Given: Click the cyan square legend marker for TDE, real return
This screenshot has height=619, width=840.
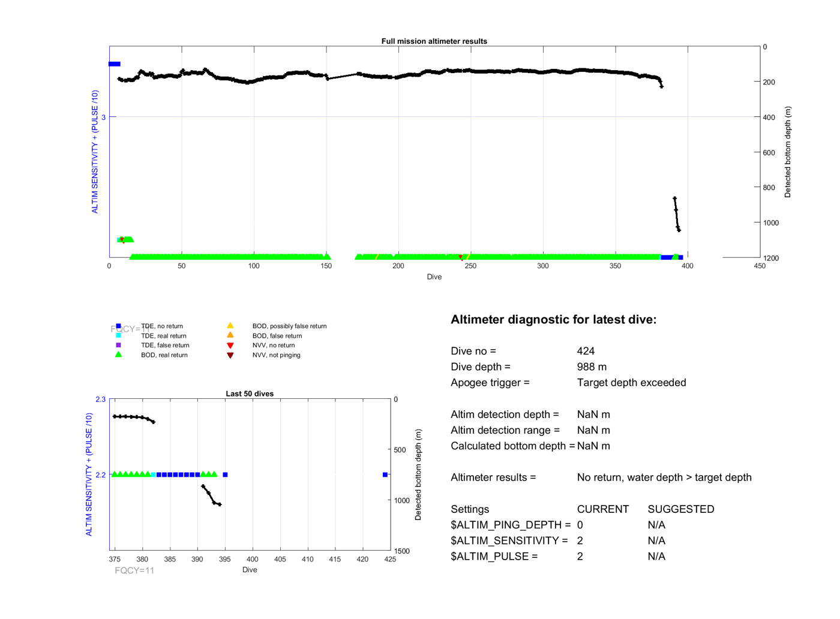Looking at the screenshot, I should coord(118,336).
